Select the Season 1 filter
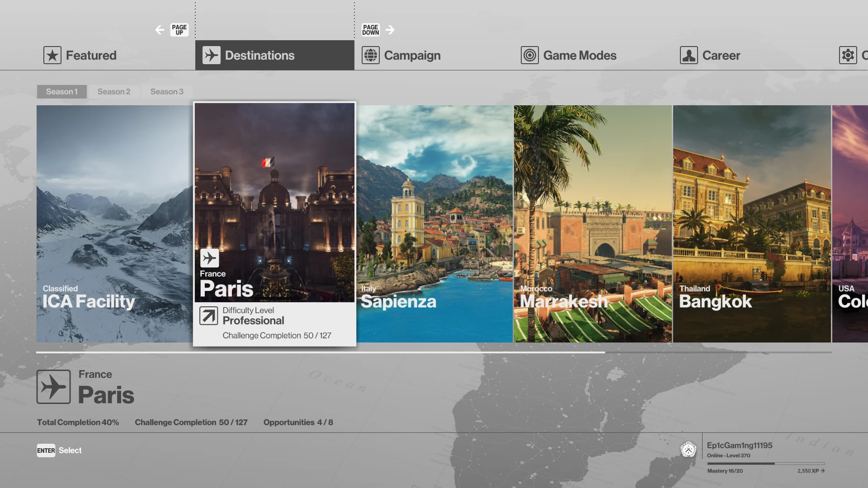868x488 pixels. click(62, 92)
